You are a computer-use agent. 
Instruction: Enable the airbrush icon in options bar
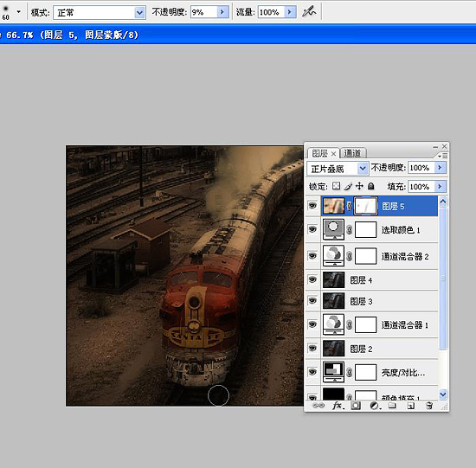309,12
